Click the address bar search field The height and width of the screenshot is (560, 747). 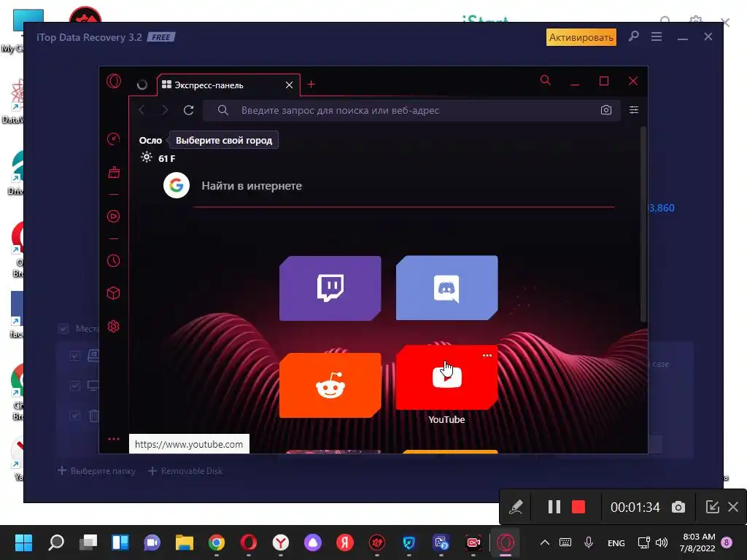[411, 111]
